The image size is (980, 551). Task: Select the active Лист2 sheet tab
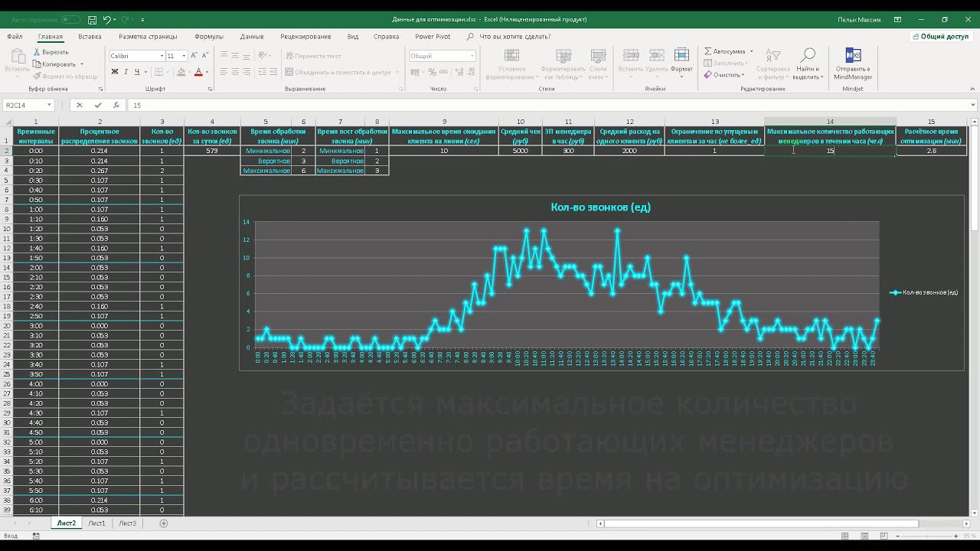coord(66,523)
